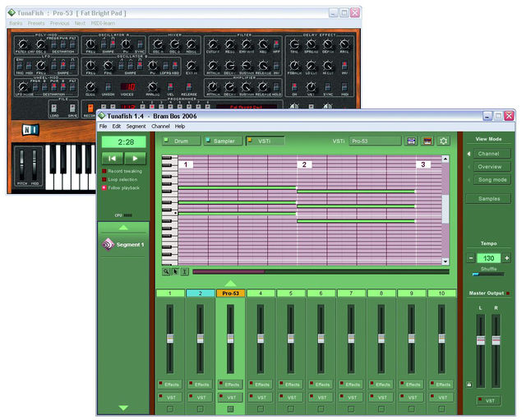Tick the checkbox under channel 7 strip

[x=351, y=409]
